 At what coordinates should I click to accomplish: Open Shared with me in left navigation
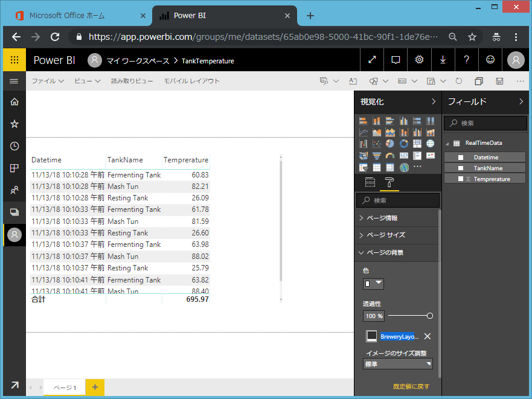14,190
